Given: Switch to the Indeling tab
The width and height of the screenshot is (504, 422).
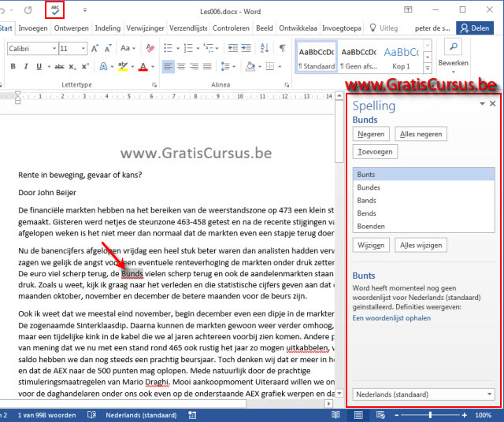Looking at the screenshot, I should click(108, 28).
